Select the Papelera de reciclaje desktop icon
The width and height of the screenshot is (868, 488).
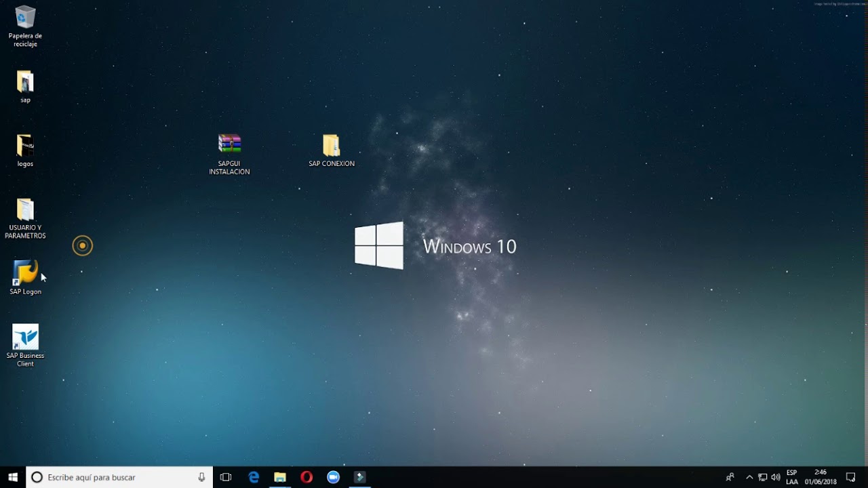[x=25, y=26]
